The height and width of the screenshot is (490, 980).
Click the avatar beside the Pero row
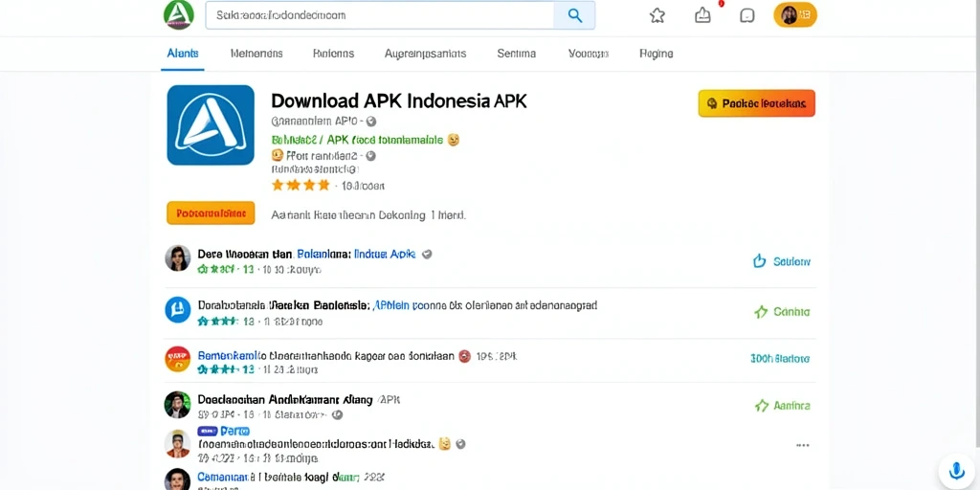(177, 443)
